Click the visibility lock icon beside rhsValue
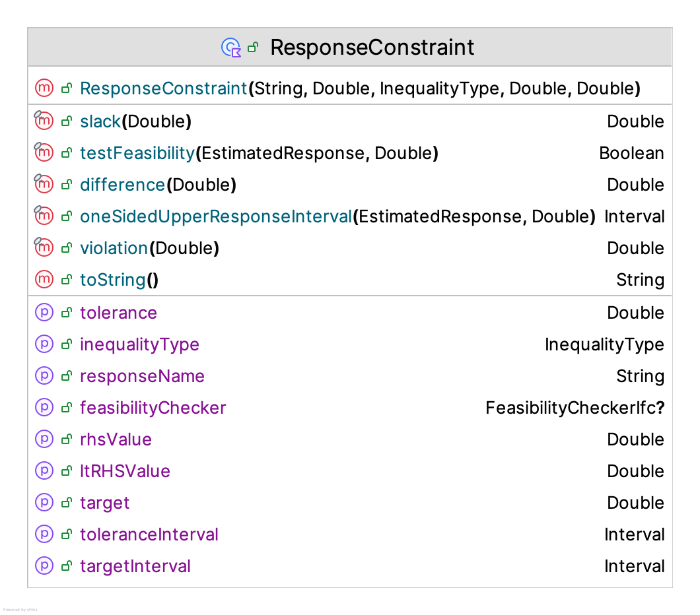The width and height of the screenshot is (700, 615). [67, 439]
